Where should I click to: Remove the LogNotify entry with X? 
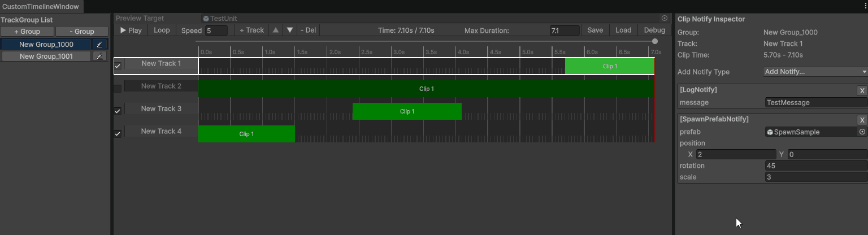tap(862, 91)
